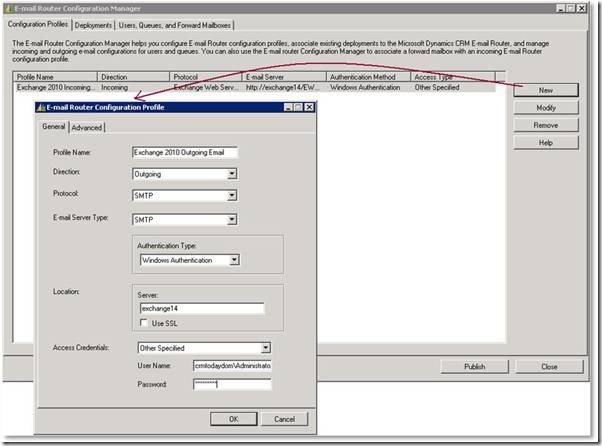Click the User Name input field
Screen dimensions: 602x446
(x=232, y=365)
